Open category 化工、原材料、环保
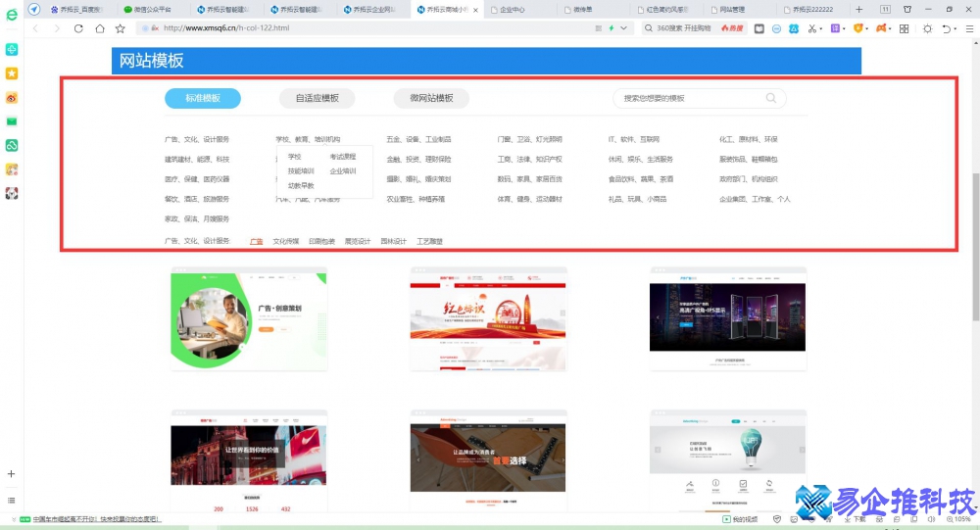This screenshot has height=530, width=980. 748,139
